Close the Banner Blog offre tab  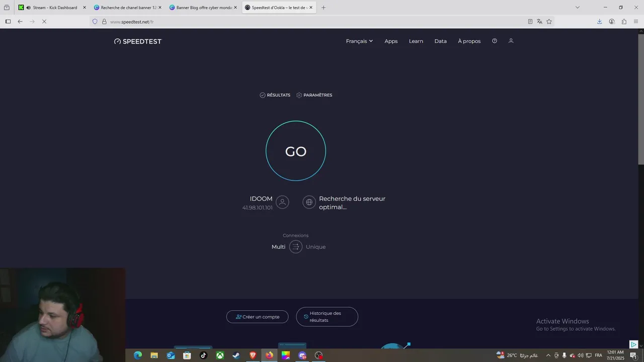(235, 8)
